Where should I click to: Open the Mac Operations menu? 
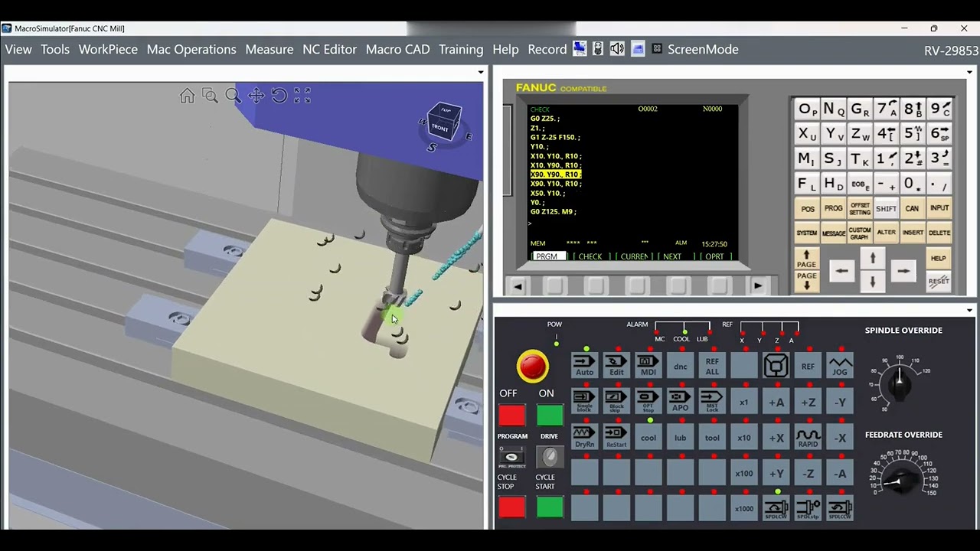point(191,49)
